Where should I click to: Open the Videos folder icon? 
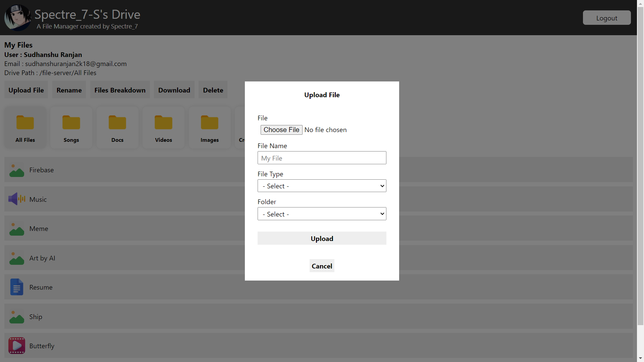(163, 123)
